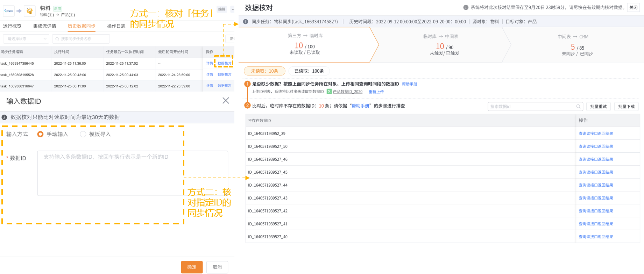Open 详情 for task_1669306316647
644x274 pixels.
click(x=209, y=86)
